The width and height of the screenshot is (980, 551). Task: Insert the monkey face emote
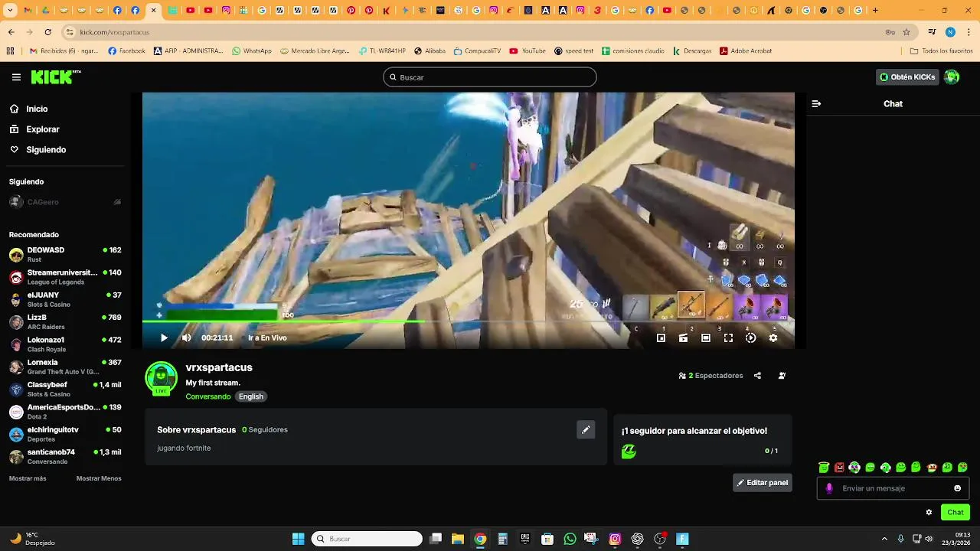pyautogui.click(x=932, y=468)
